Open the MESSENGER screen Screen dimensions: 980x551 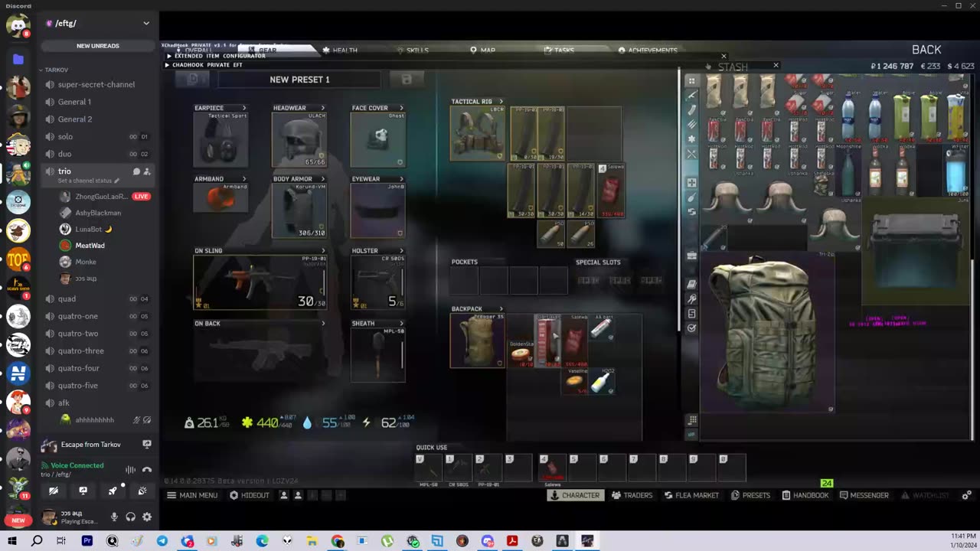coord(864,495)
